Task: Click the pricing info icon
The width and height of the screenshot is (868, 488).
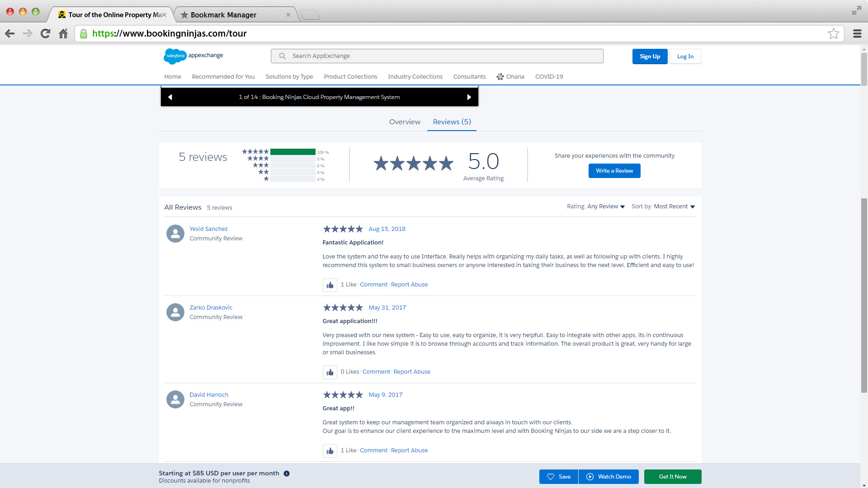Action: click(287, 474)
